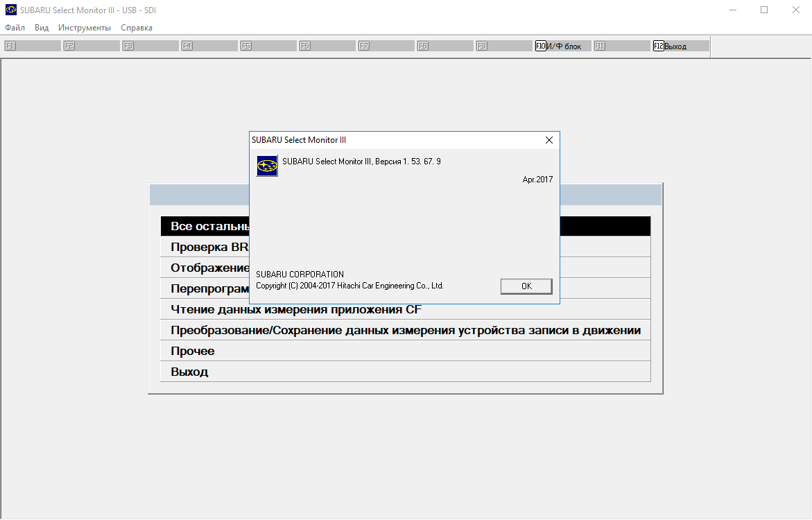Click the F3 function key button
The height and width of the screenshot is (520, 812).
point(150,46)
